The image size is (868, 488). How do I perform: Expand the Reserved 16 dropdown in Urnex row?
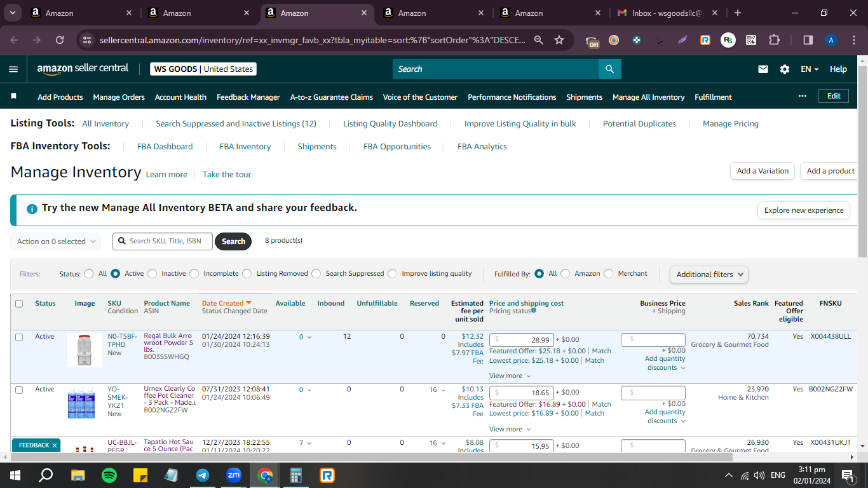click(x=437, y=390)
